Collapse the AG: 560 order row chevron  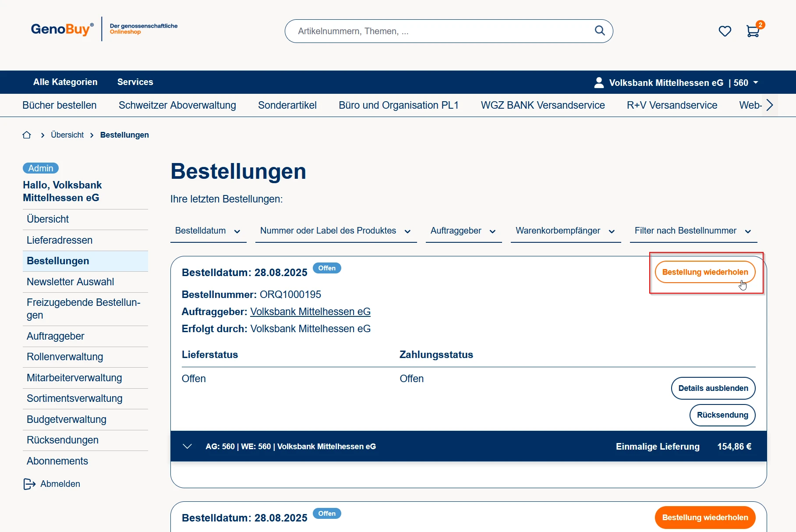(188, 447)
